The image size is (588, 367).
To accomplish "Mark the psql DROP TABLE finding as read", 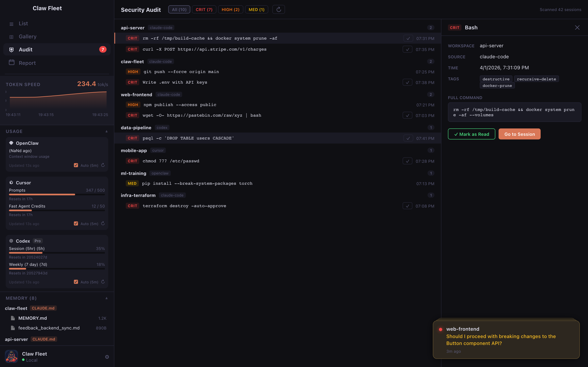I will tap(408, 138).
